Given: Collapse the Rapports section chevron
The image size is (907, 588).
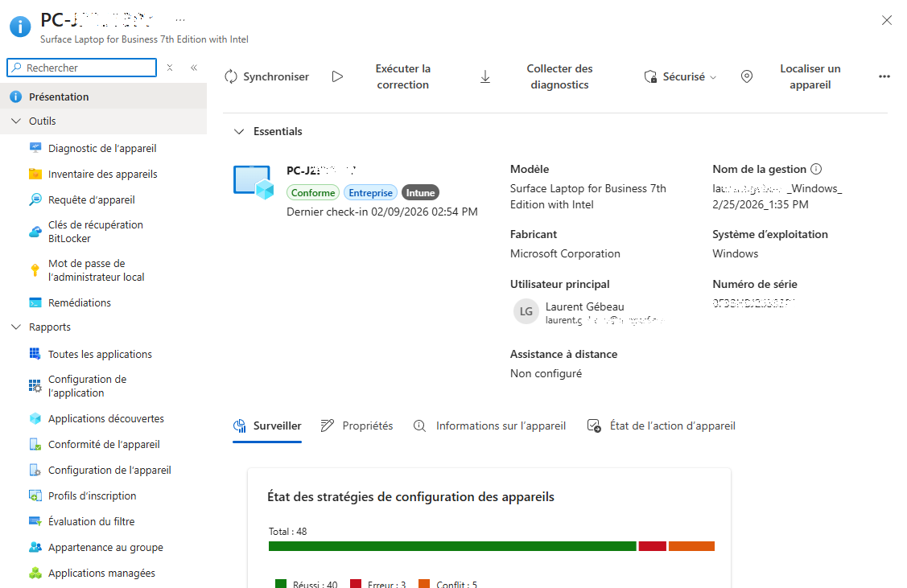Looking at the screenshot, I should pos(15,327).
